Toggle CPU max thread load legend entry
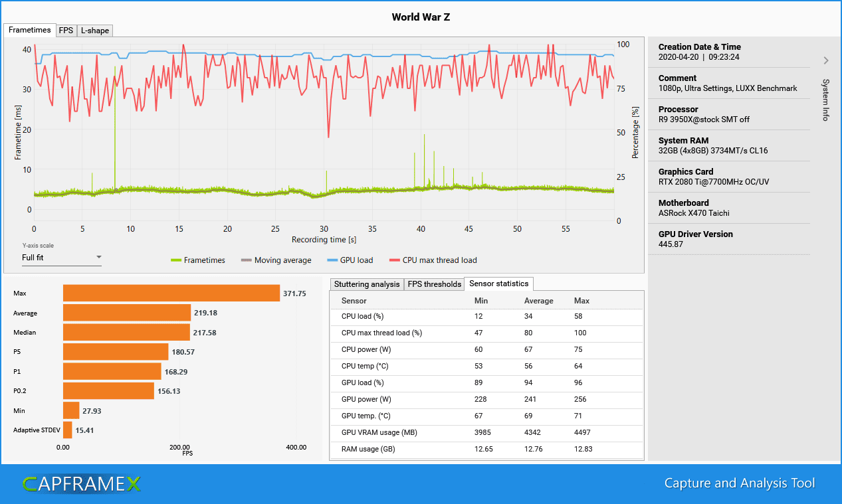842x504 pixels. [x=433, y=260]
